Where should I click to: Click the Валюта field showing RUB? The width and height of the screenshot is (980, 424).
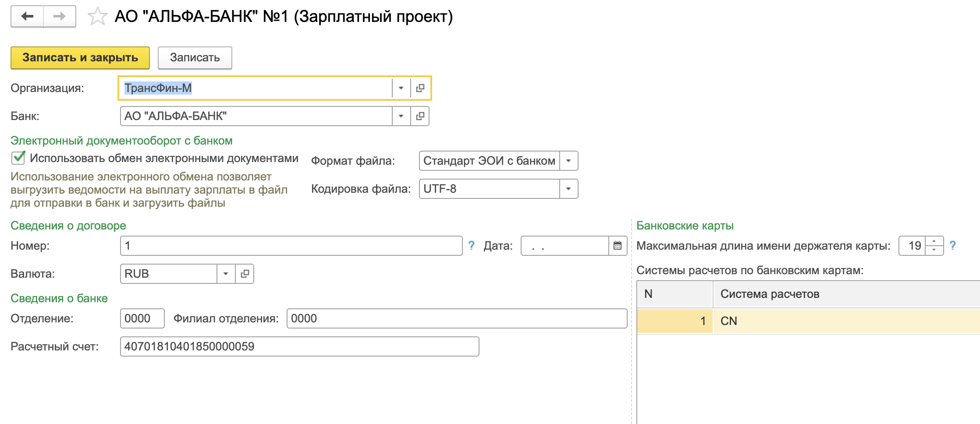[x=168, y=274]
